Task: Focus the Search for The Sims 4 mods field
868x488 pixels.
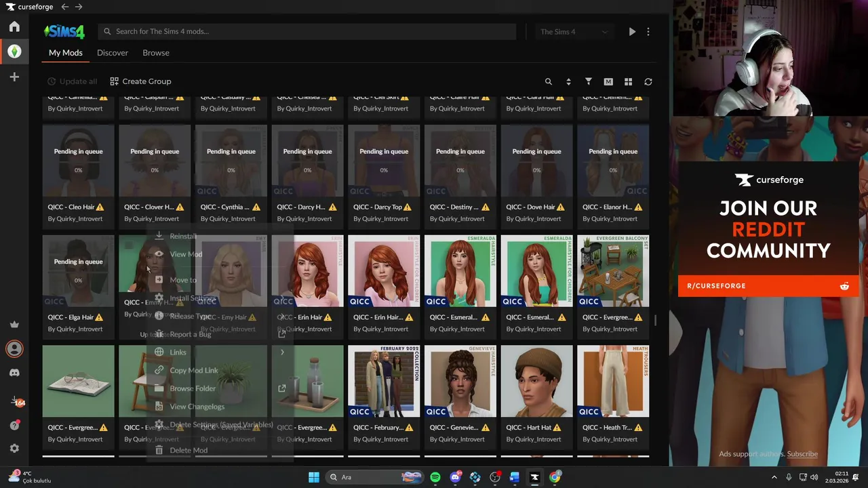Action: click(x=307, y=31)
